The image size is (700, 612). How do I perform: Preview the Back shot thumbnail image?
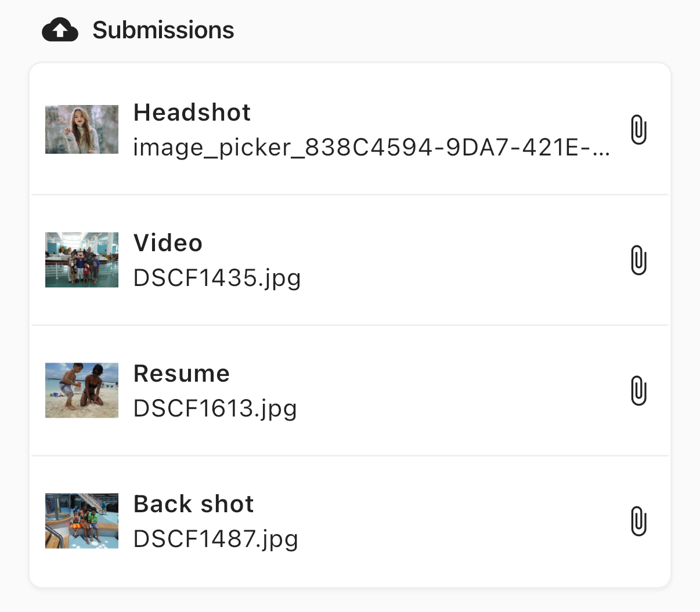tap(82, 521)
